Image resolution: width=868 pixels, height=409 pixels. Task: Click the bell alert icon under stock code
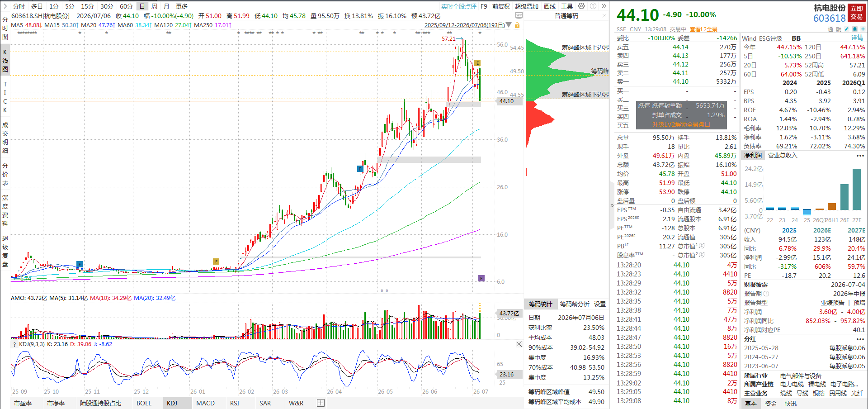pos(856,29)
